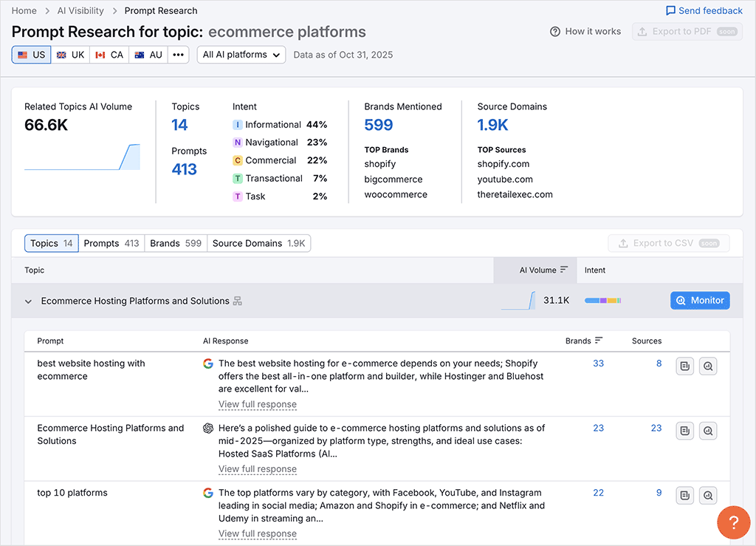Switch selection to the CA region

coord(109,54)
